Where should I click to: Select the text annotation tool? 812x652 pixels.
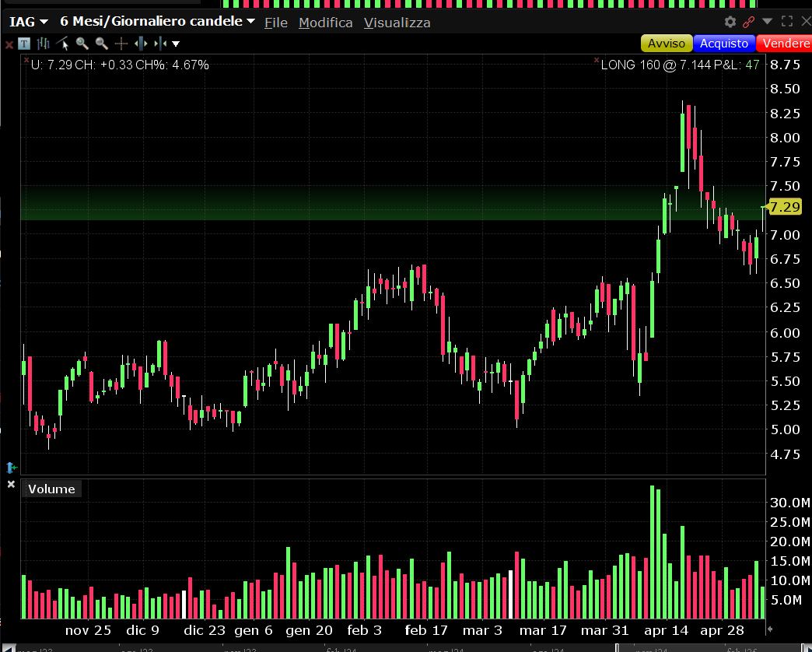[25, 44]
